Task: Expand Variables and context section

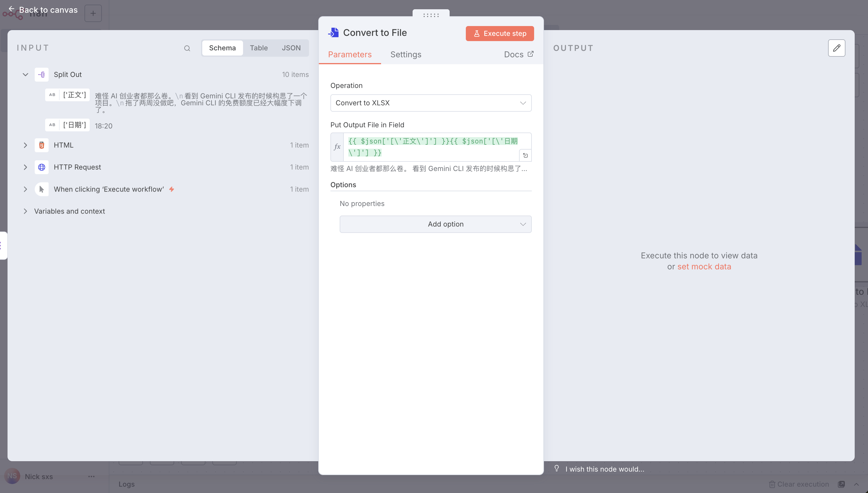Action: [25, 211]
